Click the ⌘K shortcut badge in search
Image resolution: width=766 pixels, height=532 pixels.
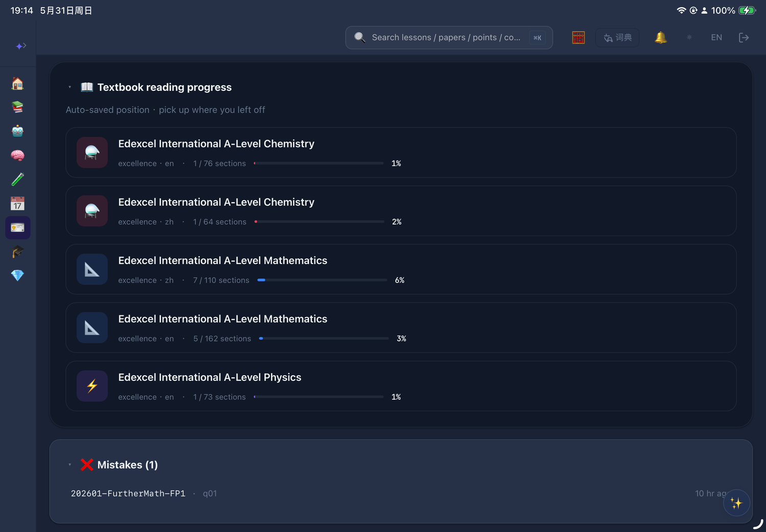[x=537, y=38]
